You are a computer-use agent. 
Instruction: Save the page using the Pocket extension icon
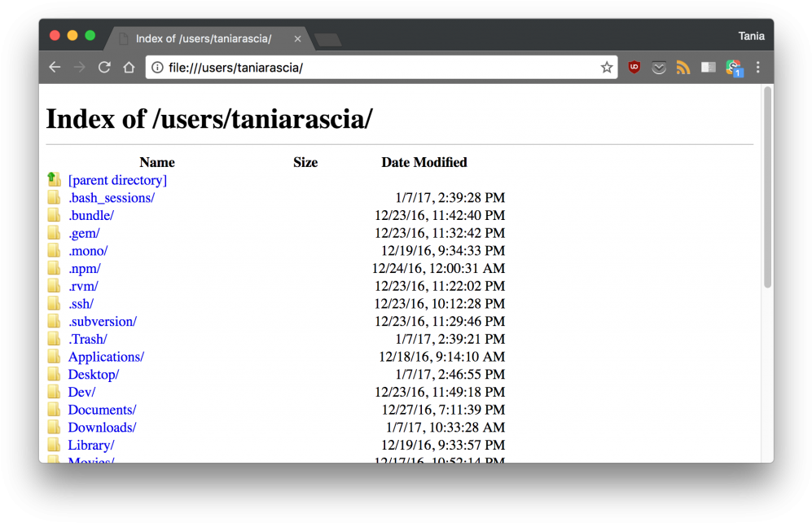(x=659, y=67)
